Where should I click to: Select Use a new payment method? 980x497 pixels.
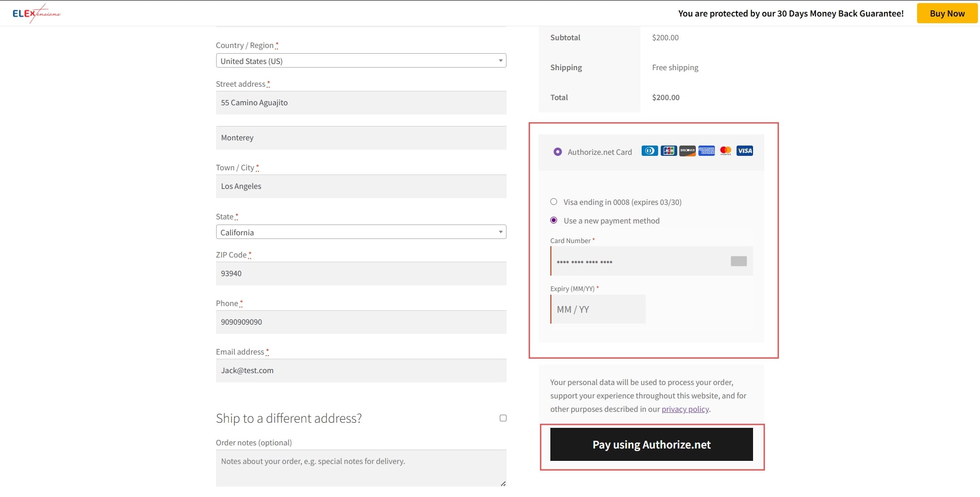click(553, 220)
